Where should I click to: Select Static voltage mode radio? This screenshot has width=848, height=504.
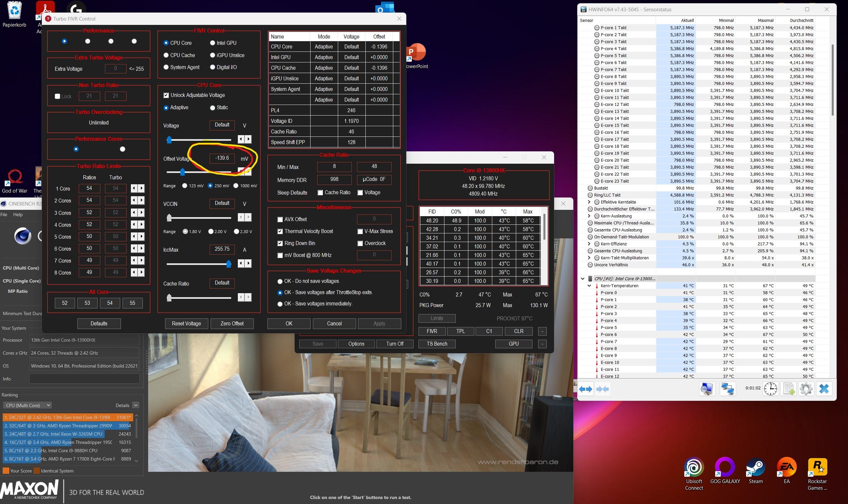213,108
